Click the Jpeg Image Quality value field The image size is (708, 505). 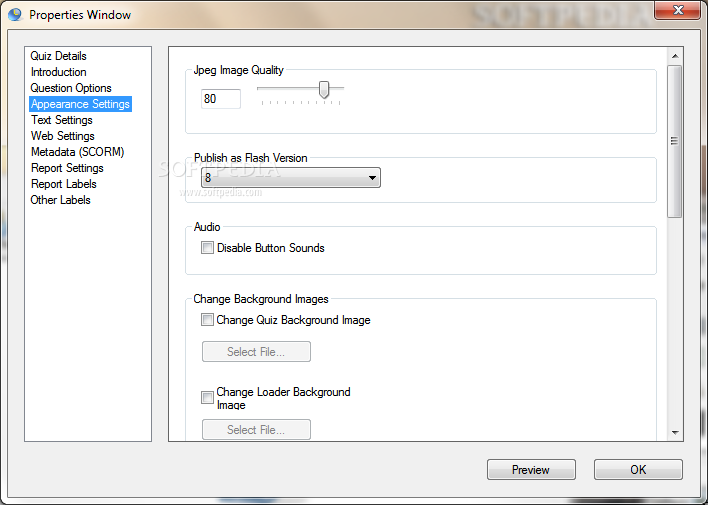(x=221, y=99)
